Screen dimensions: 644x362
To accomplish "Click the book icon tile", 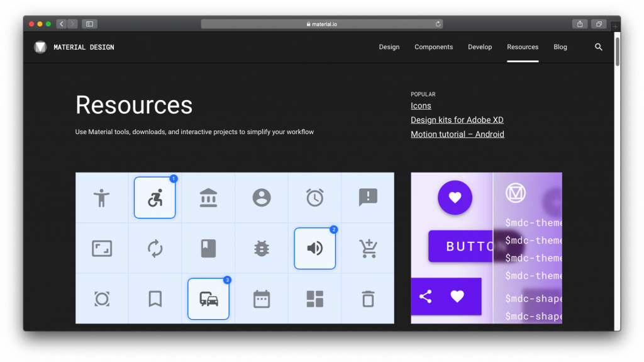I will (x=208, y=249).
